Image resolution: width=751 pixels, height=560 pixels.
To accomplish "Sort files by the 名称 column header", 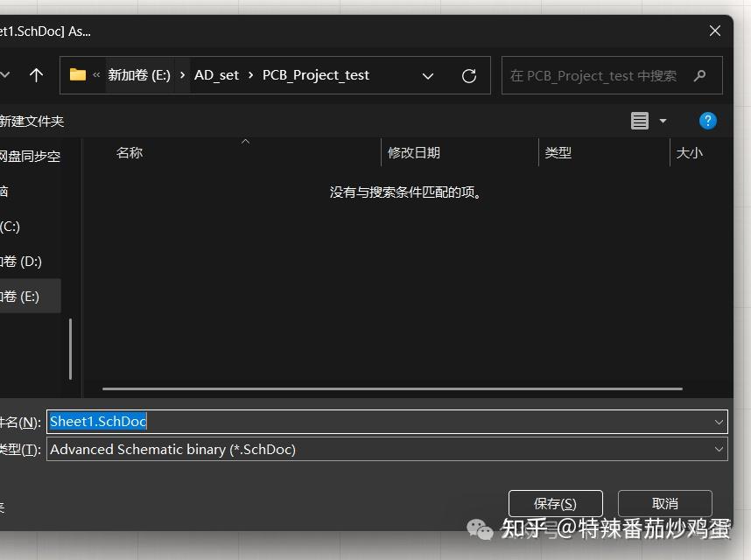I will [x=129, y=151].
